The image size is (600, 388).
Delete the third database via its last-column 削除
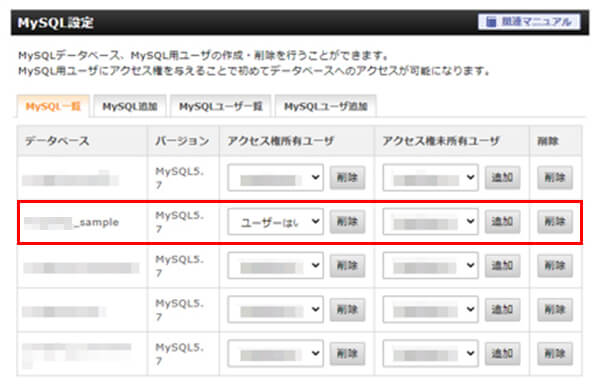coord(555,266)
